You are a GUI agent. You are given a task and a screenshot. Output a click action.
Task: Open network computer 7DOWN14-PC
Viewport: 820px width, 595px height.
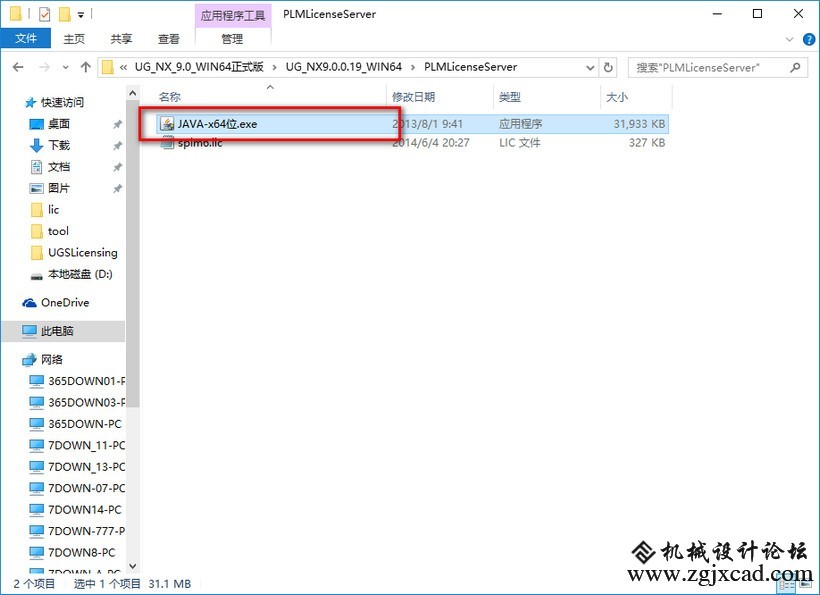click(85, 510)
